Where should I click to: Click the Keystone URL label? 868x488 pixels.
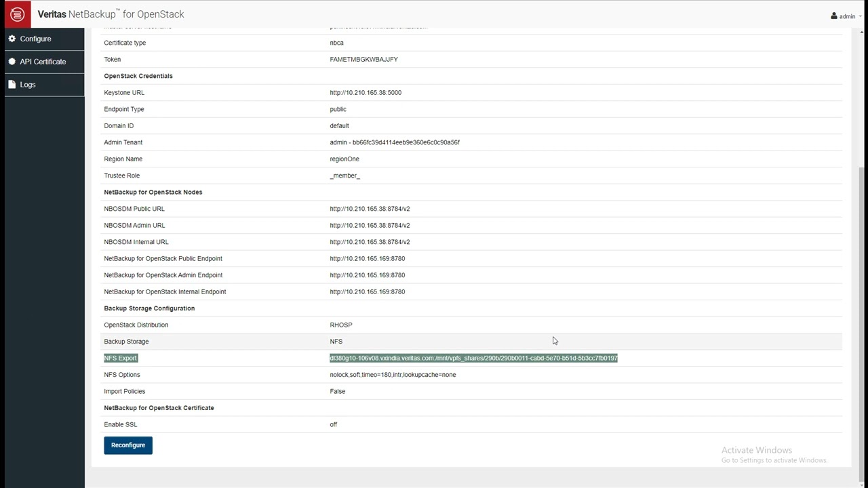click(124, 93)
